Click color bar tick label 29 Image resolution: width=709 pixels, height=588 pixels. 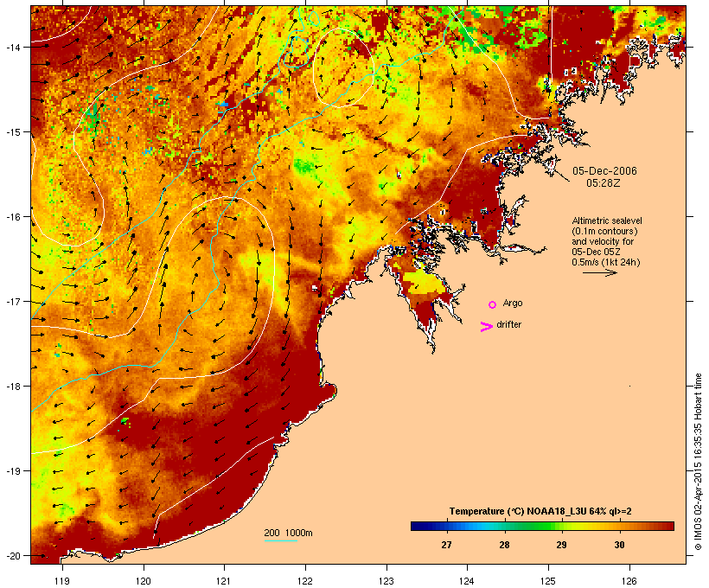(561, 545)
